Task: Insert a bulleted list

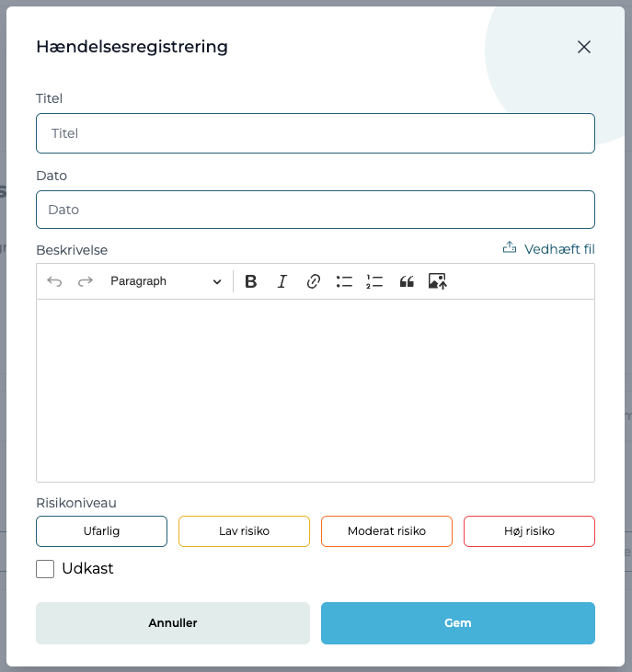Action: coord(344,281)
